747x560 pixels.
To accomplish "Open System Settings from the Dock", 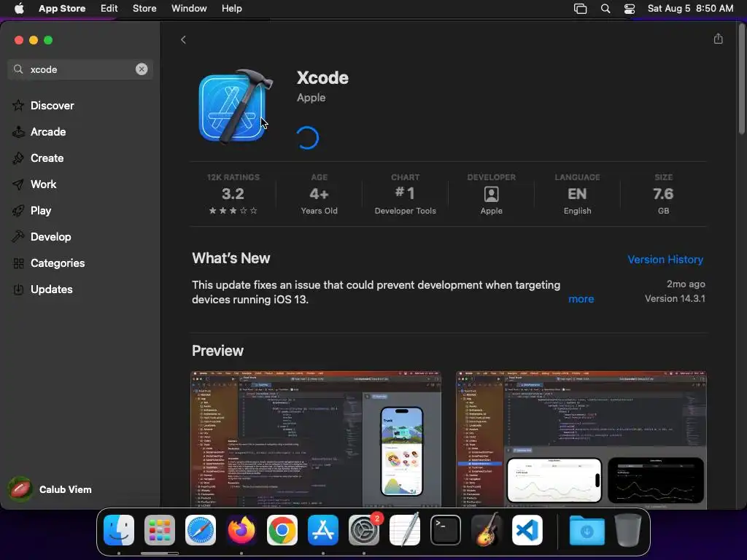I will click(364, 530).
